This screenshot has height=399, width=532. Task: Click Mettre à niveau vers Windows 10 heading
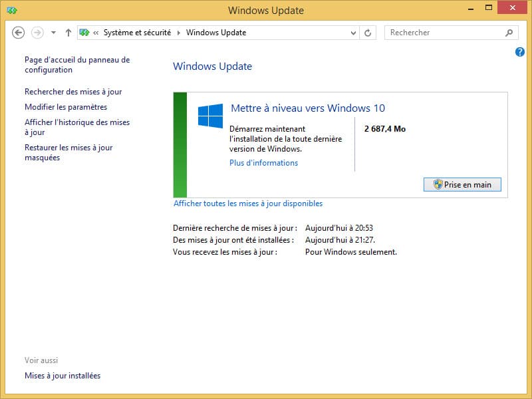[x=308, y=108]
